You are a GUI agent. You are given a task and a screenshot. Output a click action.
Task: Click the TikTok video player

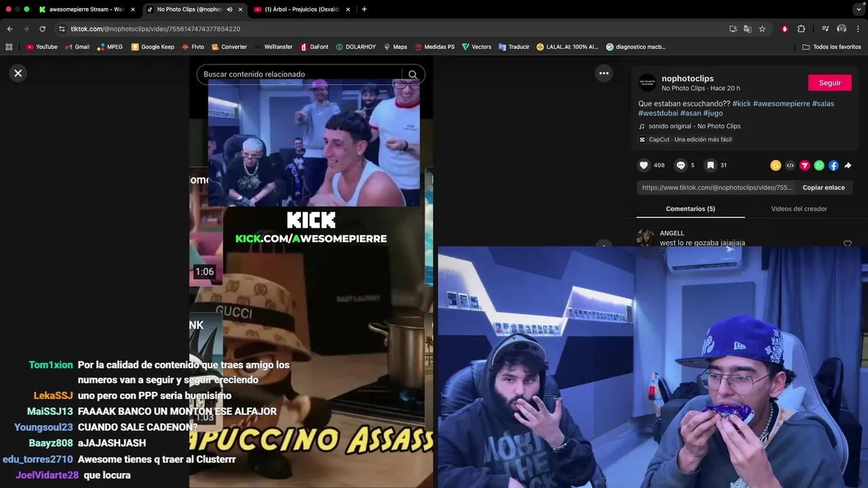311,271
